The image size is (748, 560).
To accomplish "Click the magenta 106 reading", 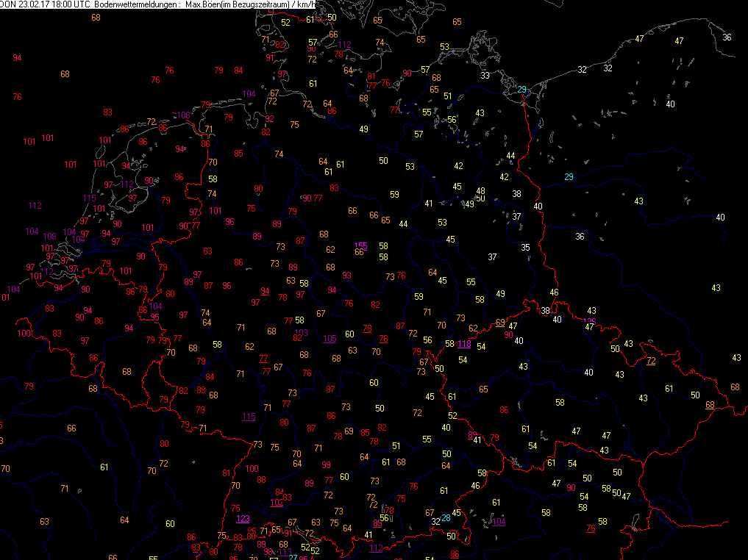I will 182,115.
